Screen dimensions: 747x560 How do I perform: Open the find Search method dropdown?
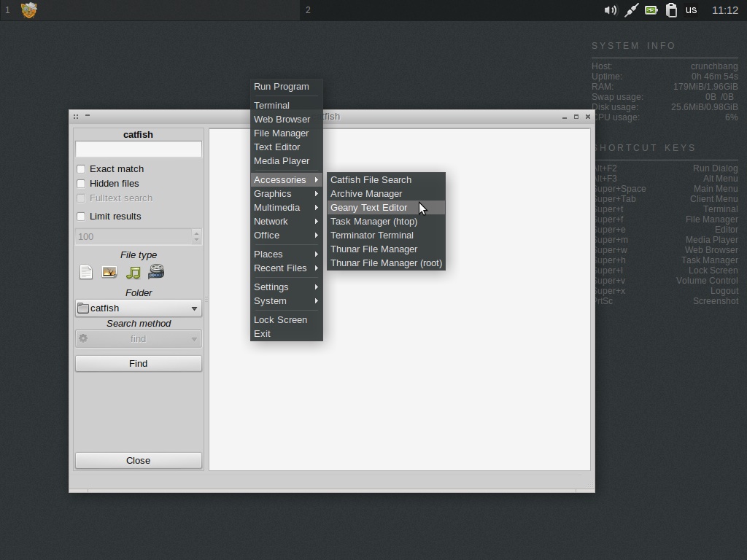[x=139, y=338]
